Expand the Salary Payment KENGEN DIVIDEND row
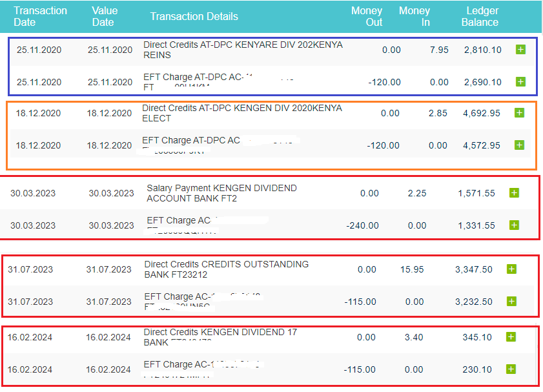The image size is (543, 392). (514, 193)
